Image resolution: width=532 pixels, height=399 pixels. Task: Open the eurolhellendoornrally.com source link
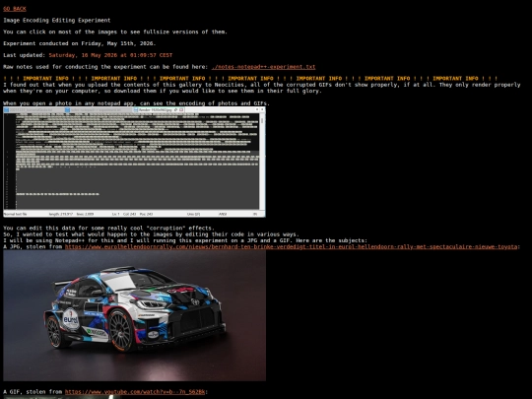pyautogui.click(x=291, y=246)
